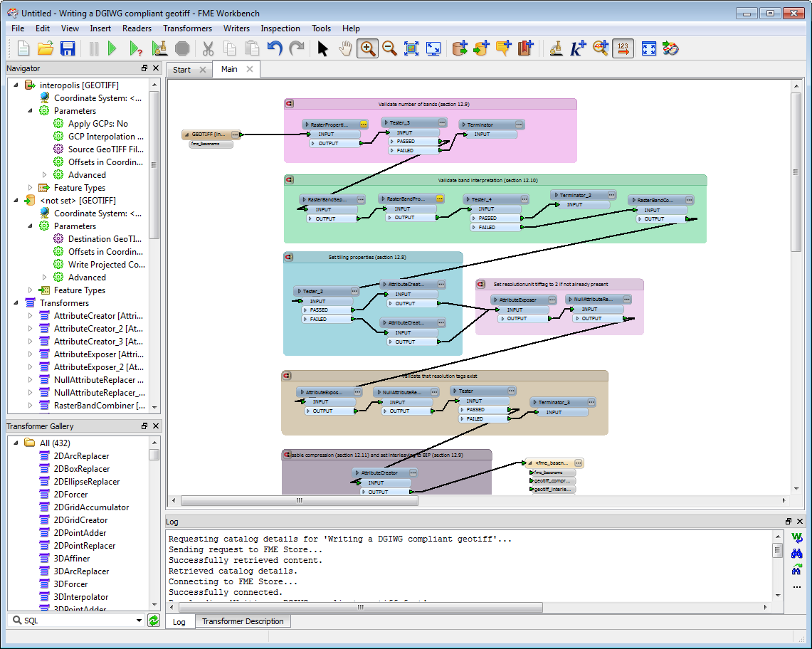Add an annotation with the speech bubble icon
Screen dimensions: 812x649
point(503,48)
